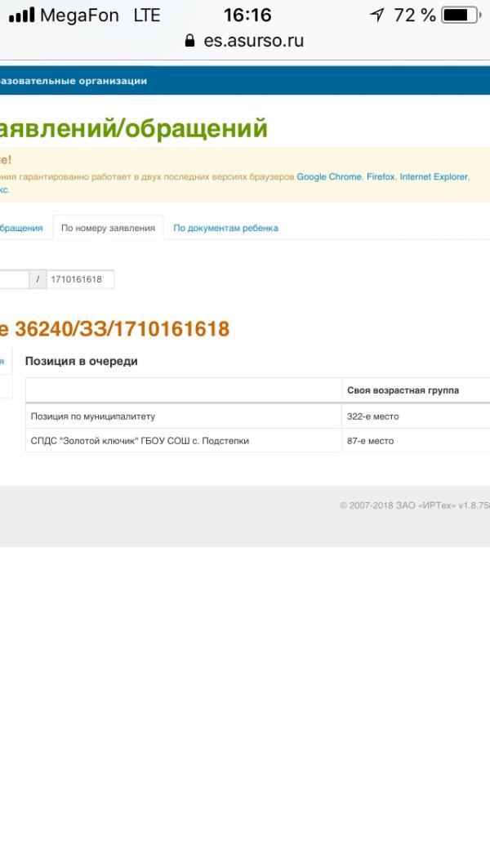This screenshot has width=490, height=868.
Task: Select the partially visible left side tab
Action: point(5,361)
